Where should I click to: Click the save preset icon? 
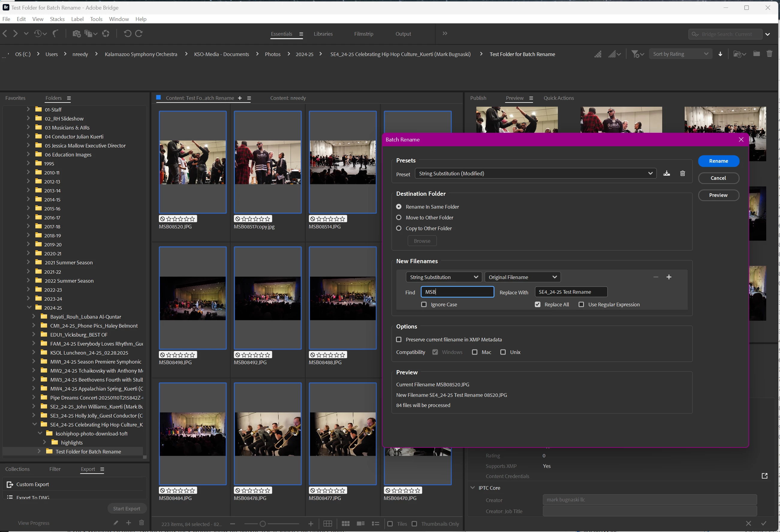coord(667,173)
